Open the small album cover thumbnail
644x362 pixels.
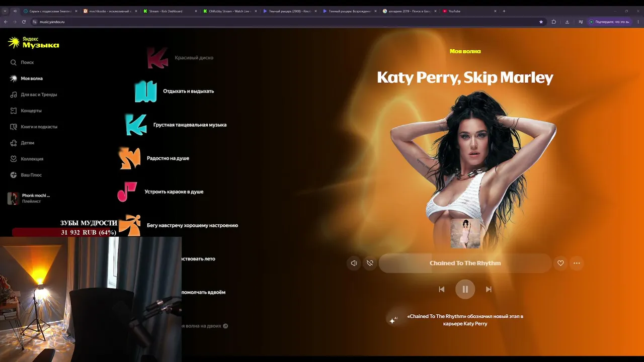pyautogui.click(x=465, y=233)
